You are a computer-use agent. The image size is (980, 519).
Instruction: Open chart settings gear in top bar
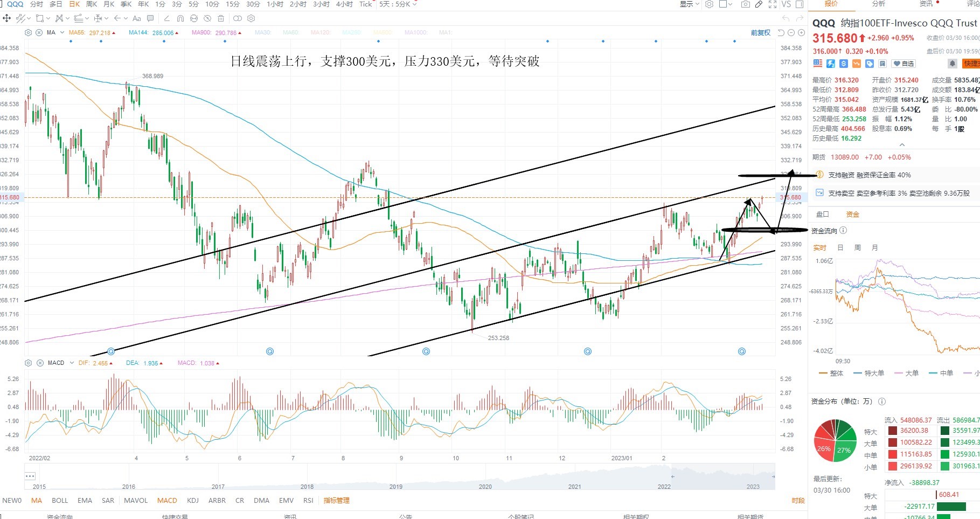(x=709, y=4)
